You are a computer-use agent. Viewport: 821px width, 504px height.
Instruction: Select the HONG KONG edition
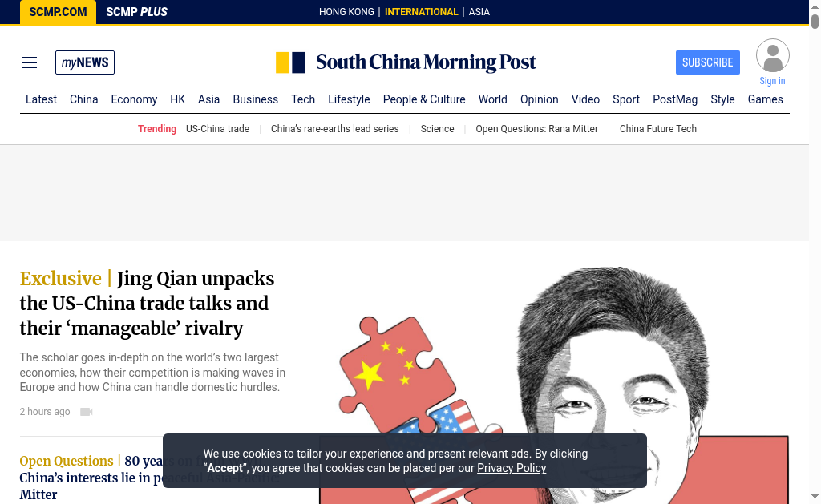coord(346,12)
